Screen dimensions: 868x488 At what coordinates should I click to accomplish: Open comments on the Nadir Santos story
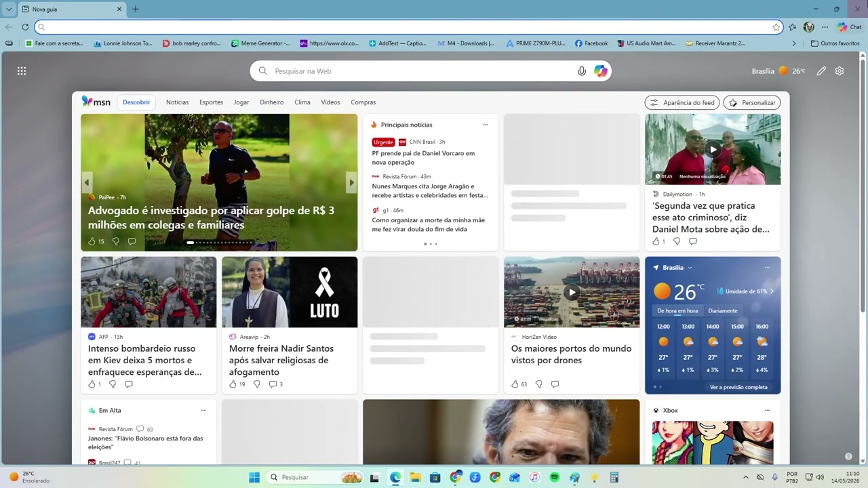pyautogui.click(x=275, y=384)
